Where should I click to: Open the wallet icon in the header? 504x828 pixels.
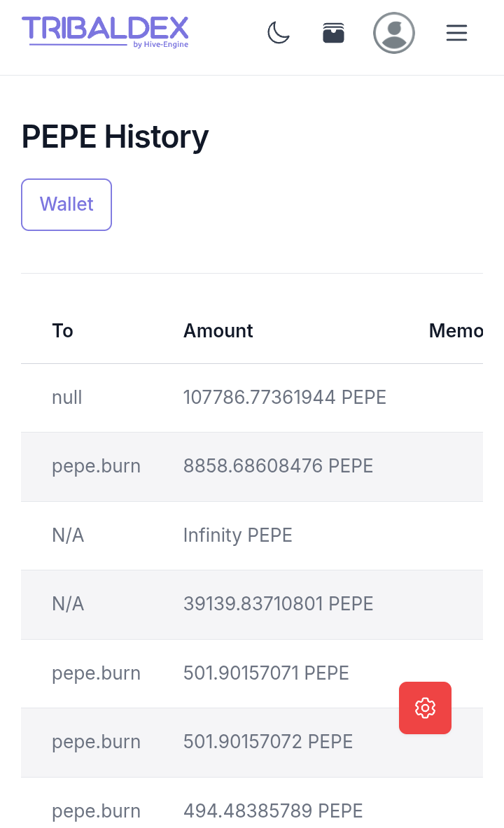[x=333, y=33]
